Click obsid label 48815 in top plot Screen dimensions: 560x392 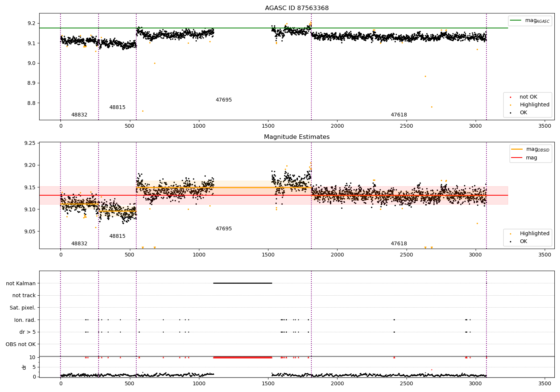click(x=117, y=108)
